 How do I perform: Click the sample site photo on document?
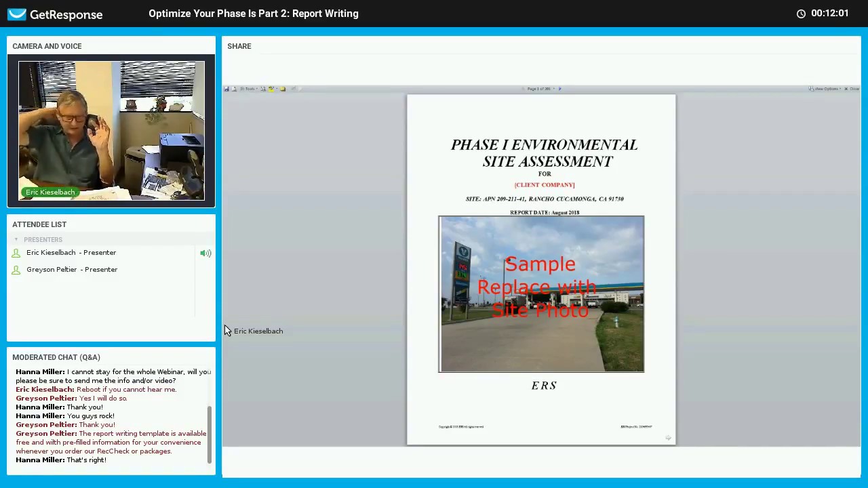click(x=541, y=294)
